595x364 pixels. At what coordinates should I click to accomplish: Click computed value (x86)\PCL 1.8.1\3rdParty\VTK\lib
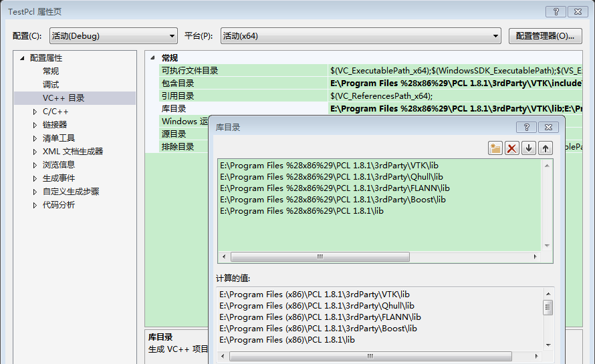(315, 295)
